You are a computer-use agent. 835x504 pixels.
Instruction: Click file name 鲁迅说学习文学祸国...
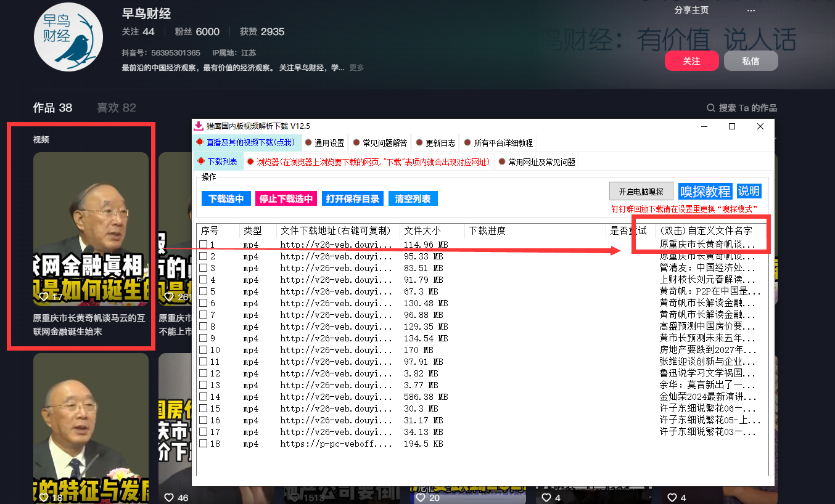[x=707, y=373]
